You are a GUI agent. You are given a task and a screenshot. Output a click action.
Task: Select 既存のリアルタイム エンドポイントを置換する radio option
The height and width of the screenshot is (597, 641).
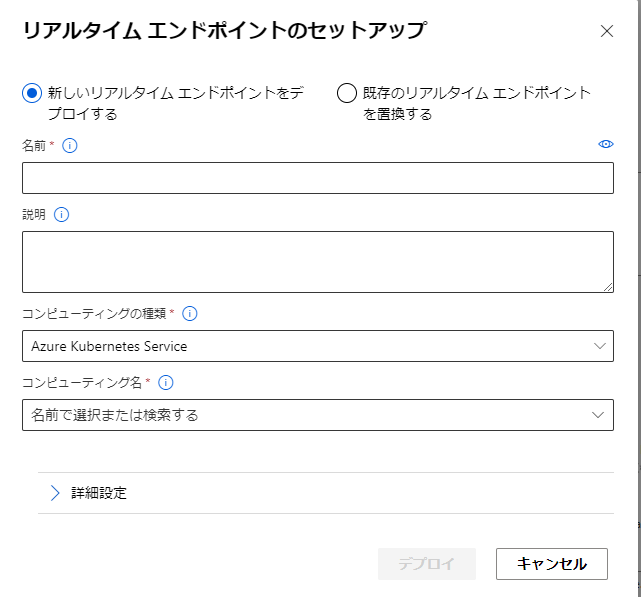click(347, 93)
